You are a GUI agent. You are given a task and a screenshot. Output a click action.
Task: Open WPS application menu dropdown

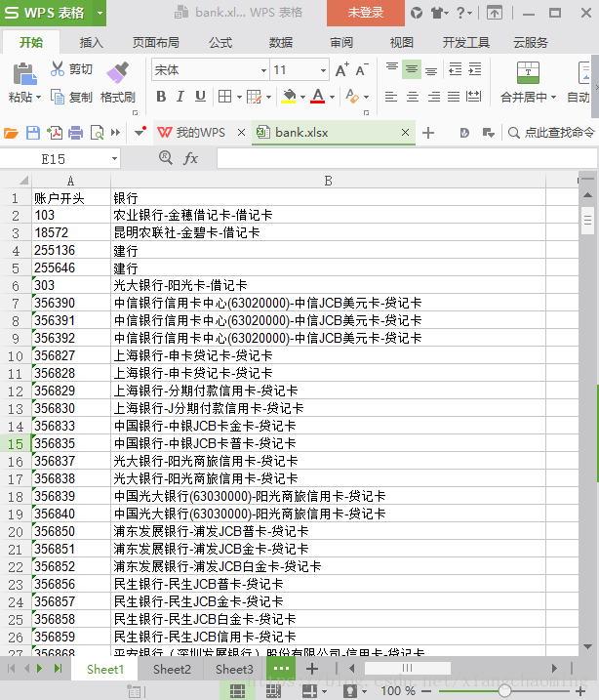pyautogui.click(x=100, y=13)
